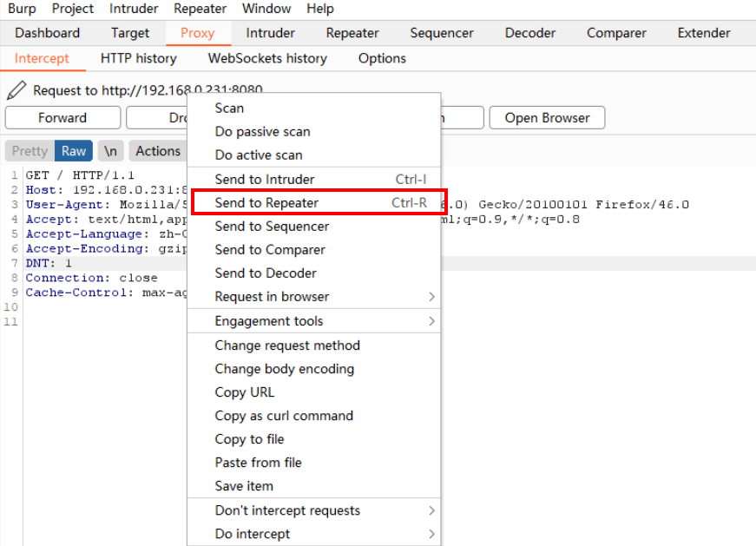This screenshot has width=756, height=546.
Task: Click the 'GET / HTTP/1.1' request line
Action: pyautogui.click(x=80, y=175)
